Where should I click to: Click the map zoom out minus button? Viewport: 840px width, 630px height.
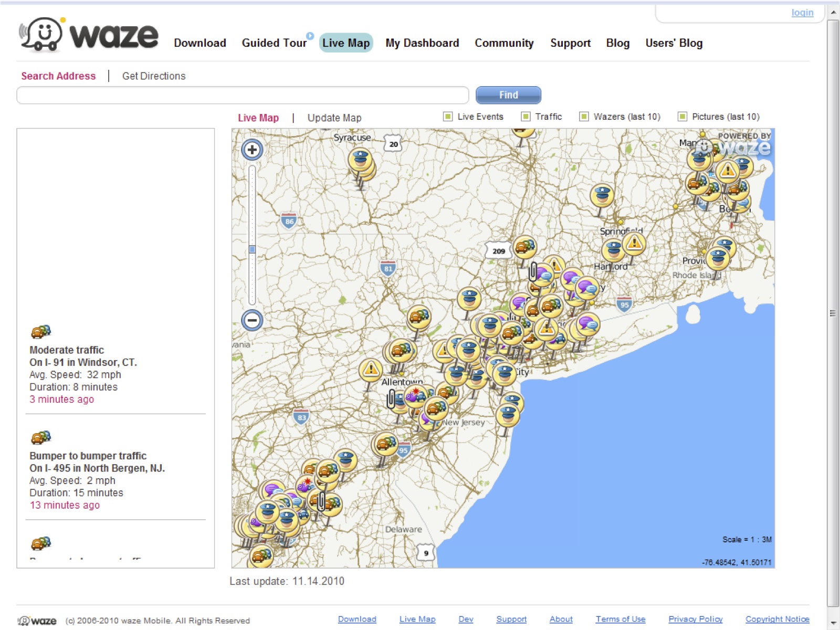[x=252, y=320]
